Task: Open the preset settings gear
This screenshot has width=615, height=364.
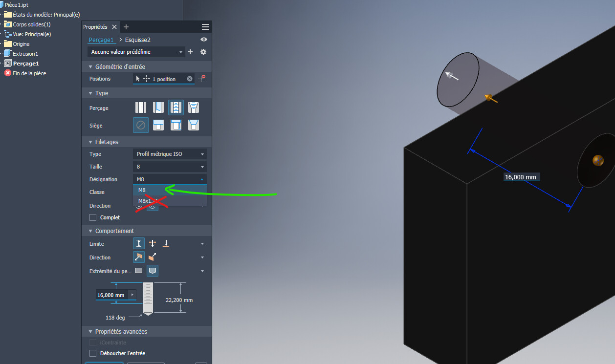Action: 203,52
